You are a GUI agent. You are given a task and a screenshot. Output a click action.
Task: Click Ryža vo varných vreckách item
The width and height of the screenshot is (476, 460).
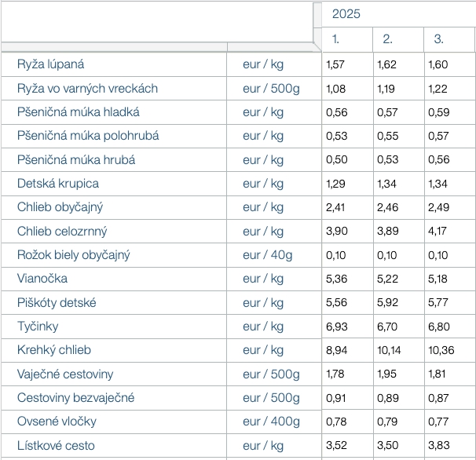pyautogui.click(x=87, y=88)
